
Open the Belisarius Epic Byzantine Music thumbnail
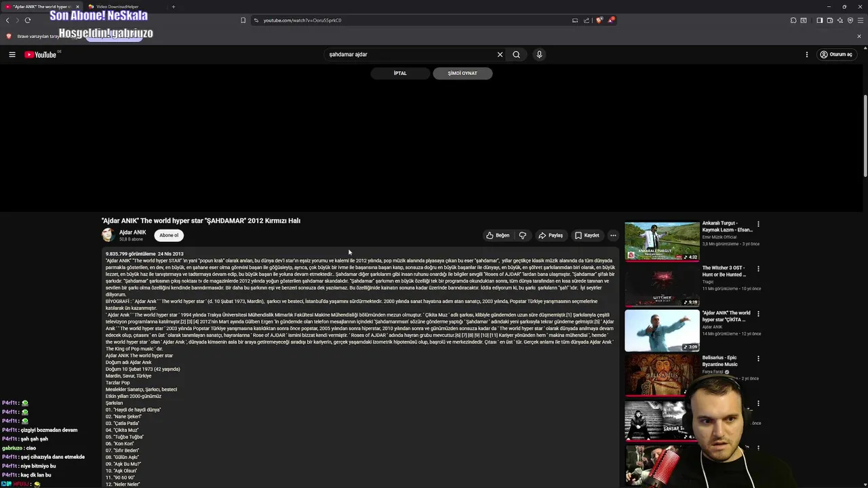click(662, 375)
